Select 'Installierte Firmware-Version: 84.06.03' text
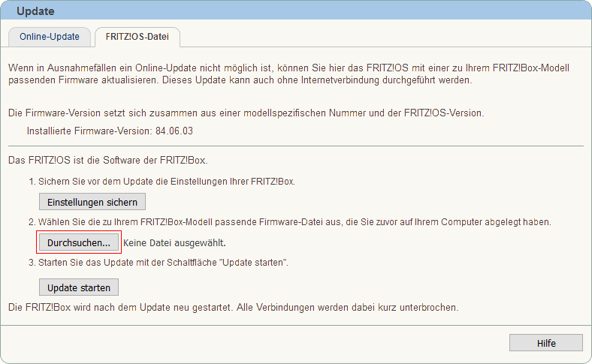Screen dimensions: 592x364 [110, 131]
